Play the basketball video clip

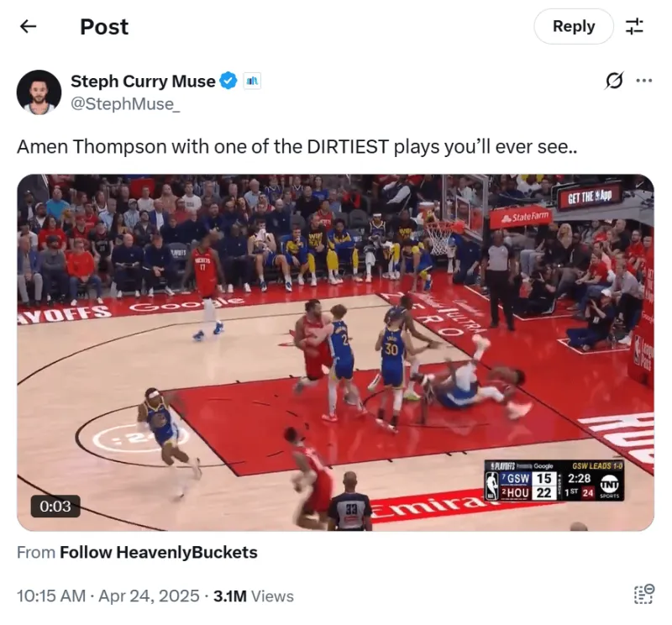point(335,352)
